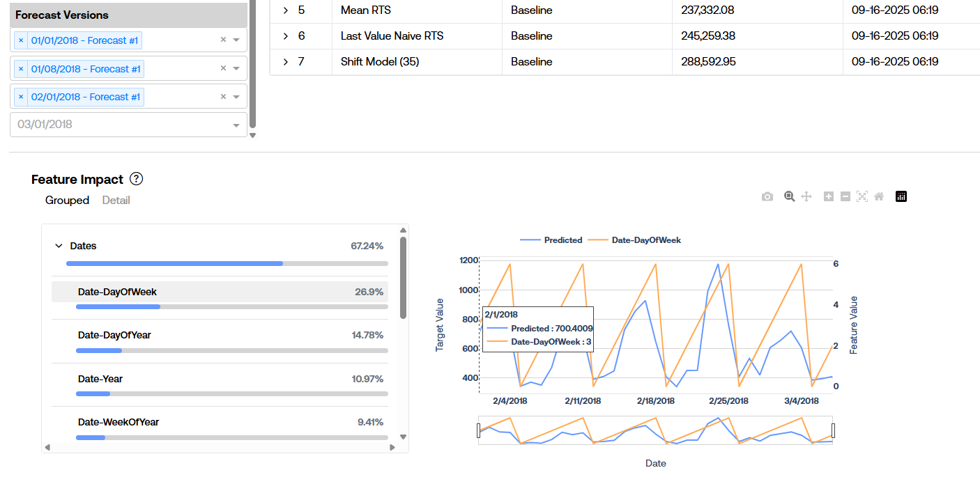Select the pan tool in chart toolbar
The height and width of the screenshot is (477, 980).
[806, 197]
